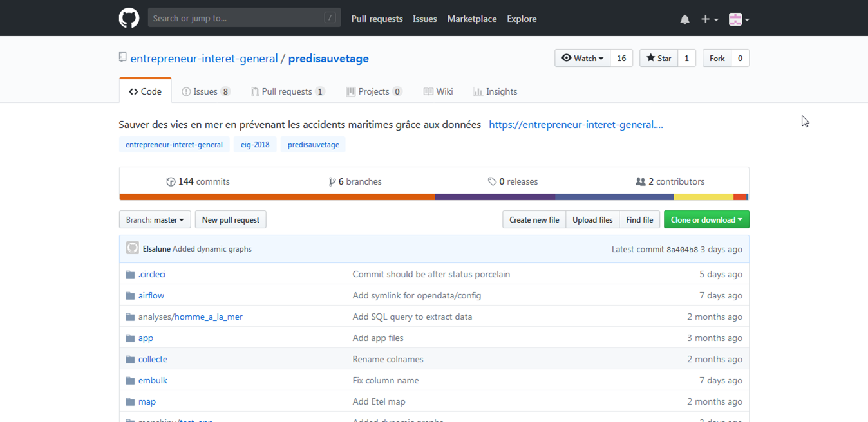Click the folder icon beside map
The height and width of the screenshot is (422, 868).
(x=130, y=401)
